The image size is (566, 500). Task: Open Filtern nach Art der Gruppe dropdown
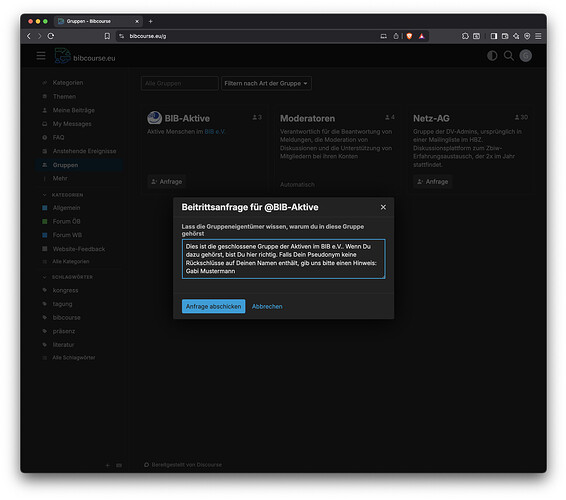(266, 83)
